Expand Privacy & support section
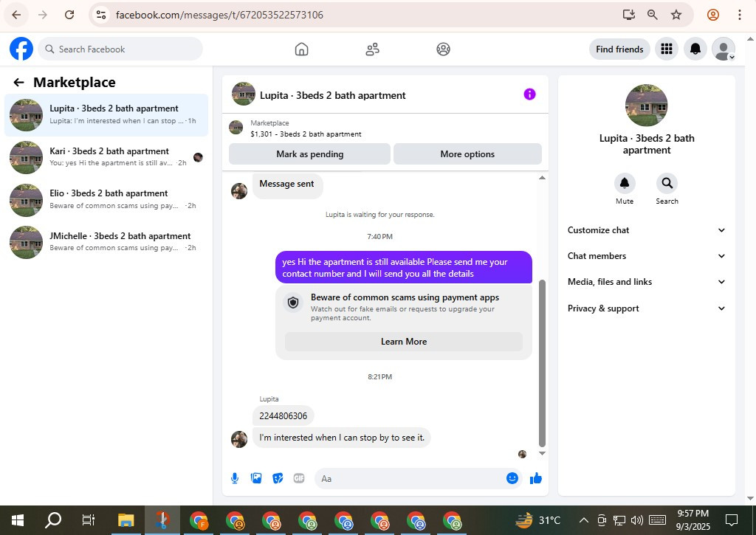Image resolution: width=756 pixels, height=535 pixels. point(646,308)
